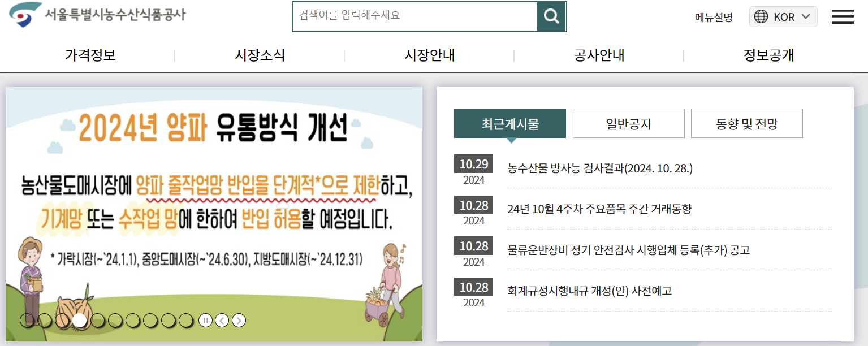
Task: Click the 2024년 양파 유통방식 개선 banner
Action: tap(214, 214)
